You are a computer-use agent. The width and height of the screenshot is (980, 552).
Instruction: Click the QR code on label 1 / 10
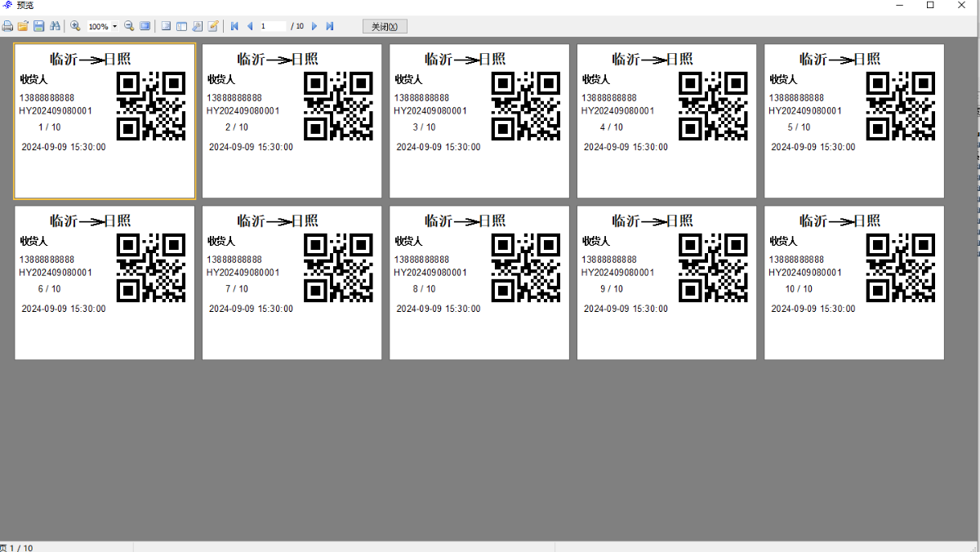tap(151, 106)
